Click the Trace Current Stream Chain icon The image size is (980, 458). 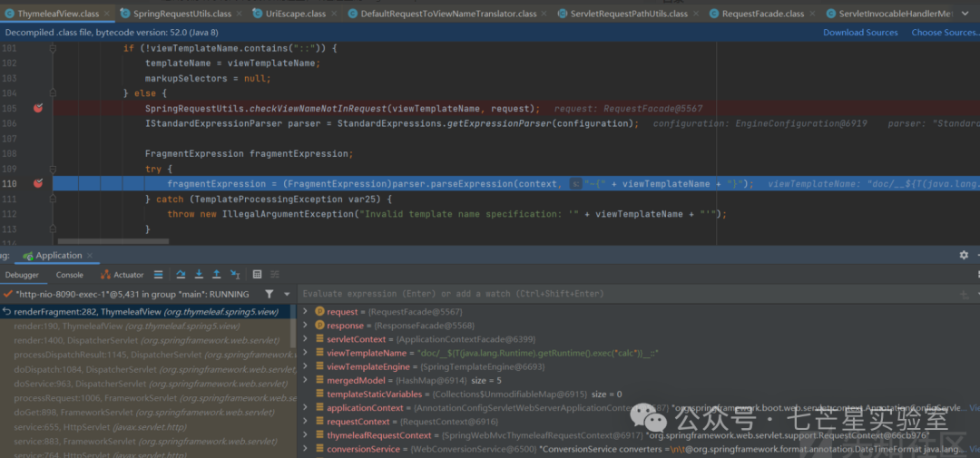274,274
